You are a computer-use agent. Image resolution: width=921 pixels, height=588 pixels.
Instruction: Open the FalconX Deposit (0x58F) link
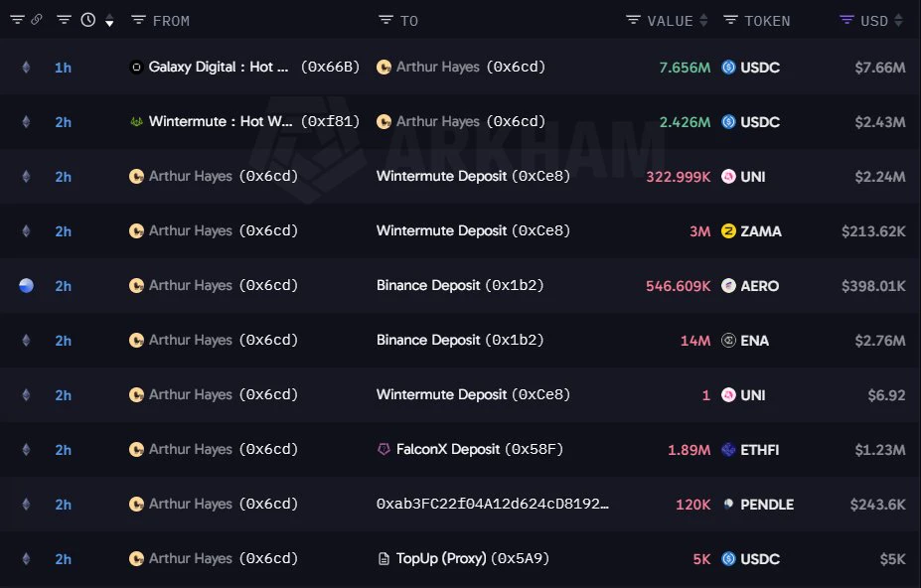click(x=480, y=449)
